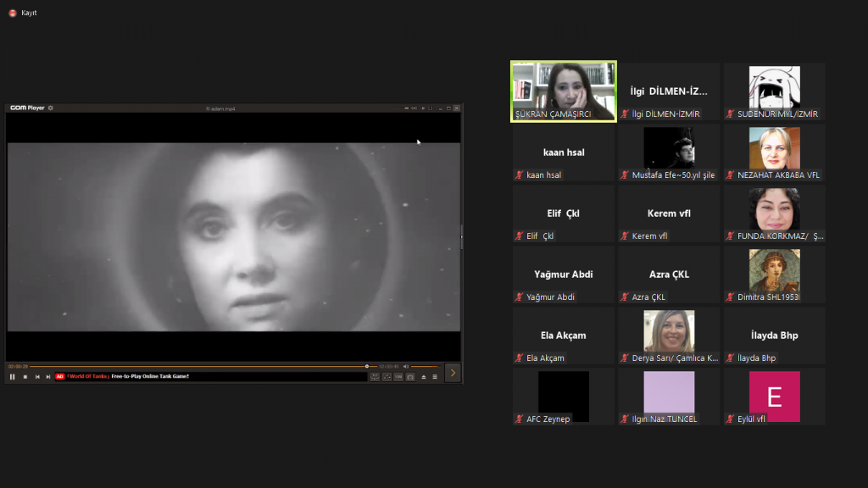Click the screen capture camera icon
The image size is (868, 488).
point(410,376)
